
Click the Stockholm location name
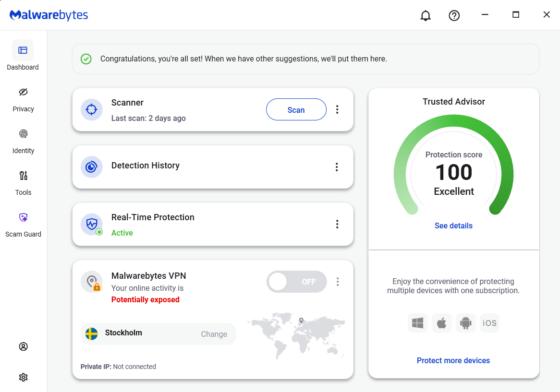point(123,333)
